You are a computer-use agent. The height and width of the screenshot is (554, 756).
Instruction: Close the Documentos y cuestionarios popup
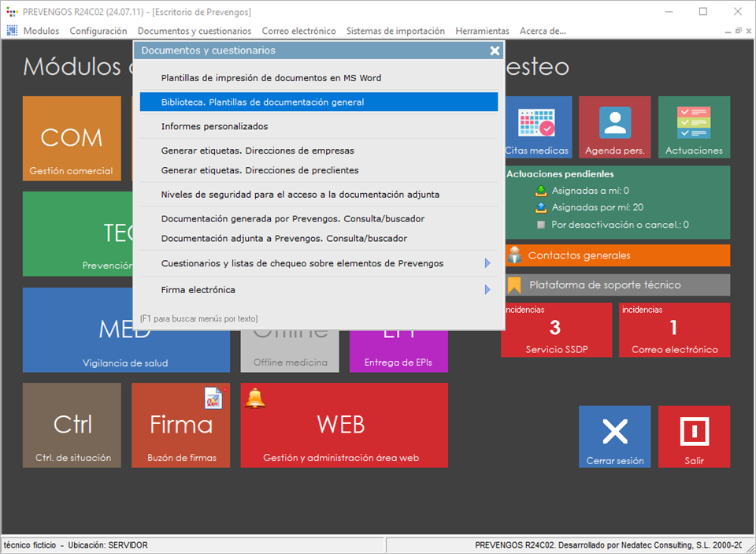[x=495, y=50]
